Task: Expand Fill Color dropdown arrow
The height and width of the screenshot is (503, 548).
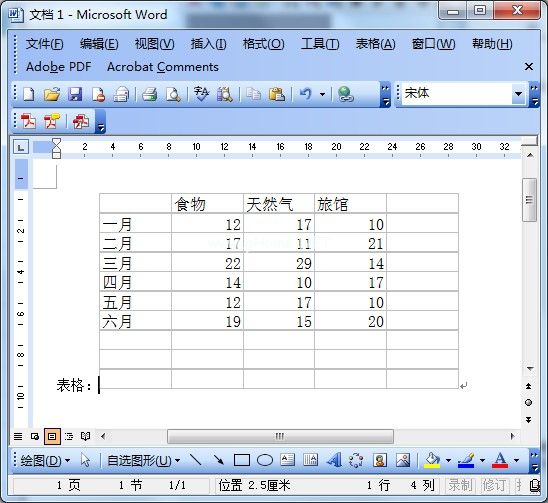Action: point(448,460)
